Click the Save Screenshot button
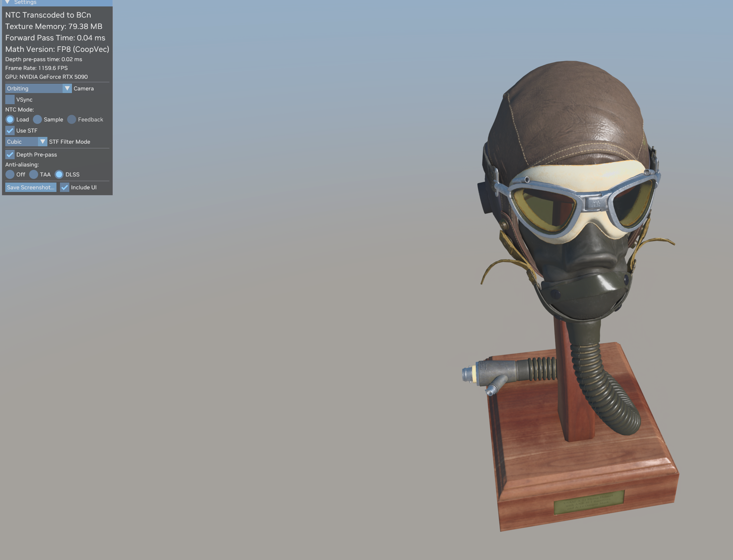 coord(31,187)
